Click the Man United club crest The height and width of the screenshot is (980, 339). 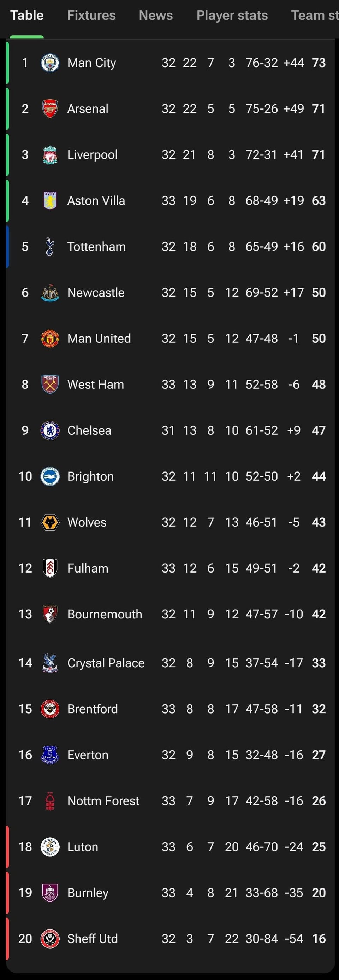(x=50, y=339)
